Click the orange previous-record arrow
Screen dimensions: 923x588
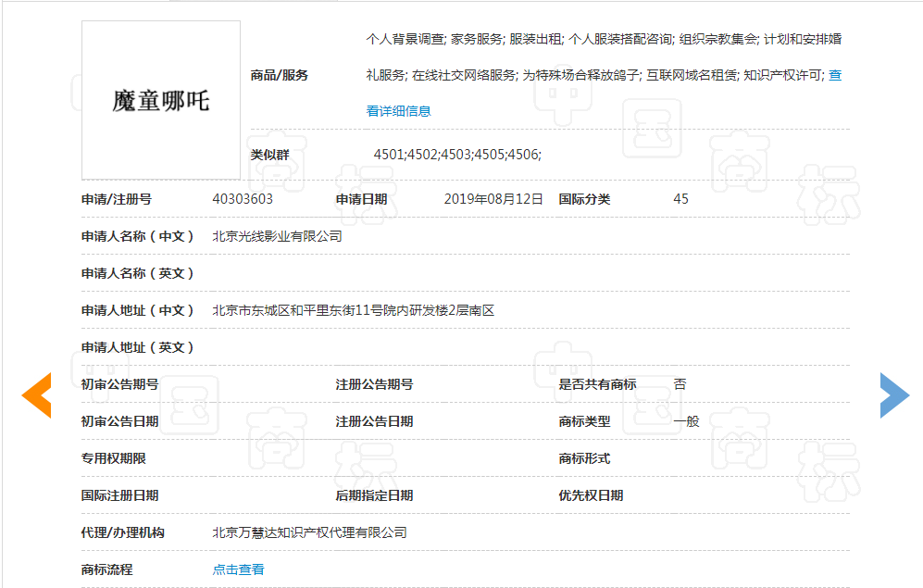pyautogui.click(x=37, y=395)
